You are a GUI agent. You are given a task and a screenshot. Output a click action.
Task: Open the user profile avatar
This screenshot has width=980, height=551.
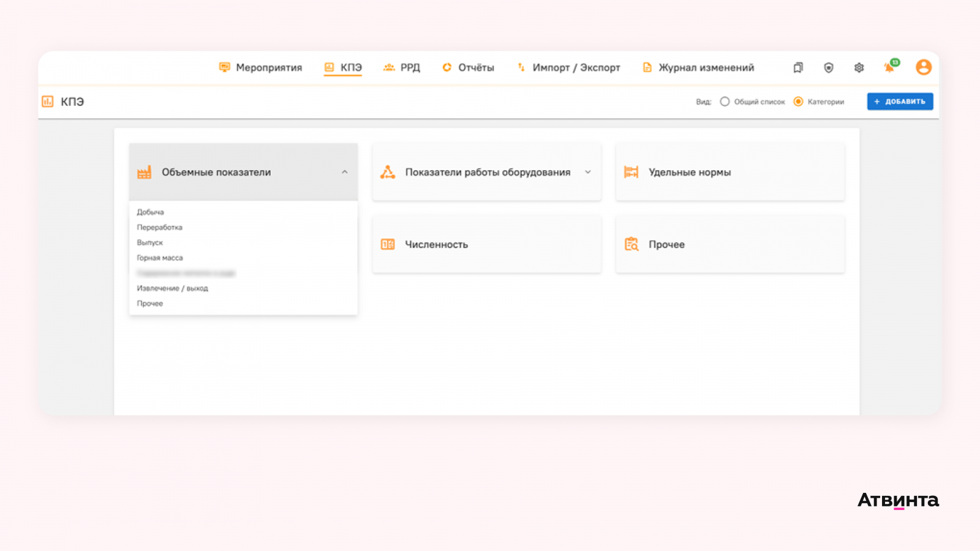[924, 67]
